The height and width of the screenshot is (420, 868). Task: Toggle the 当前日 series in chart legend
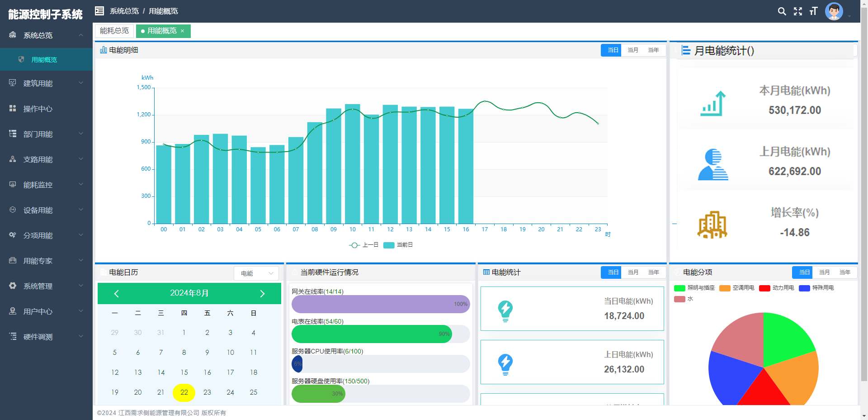coord(398,245)
